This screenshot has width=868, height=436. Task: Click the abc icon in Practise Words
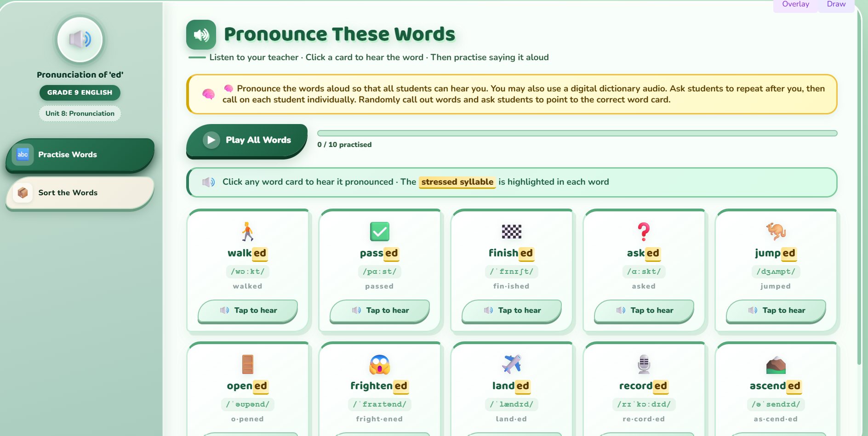coord(23,154)
